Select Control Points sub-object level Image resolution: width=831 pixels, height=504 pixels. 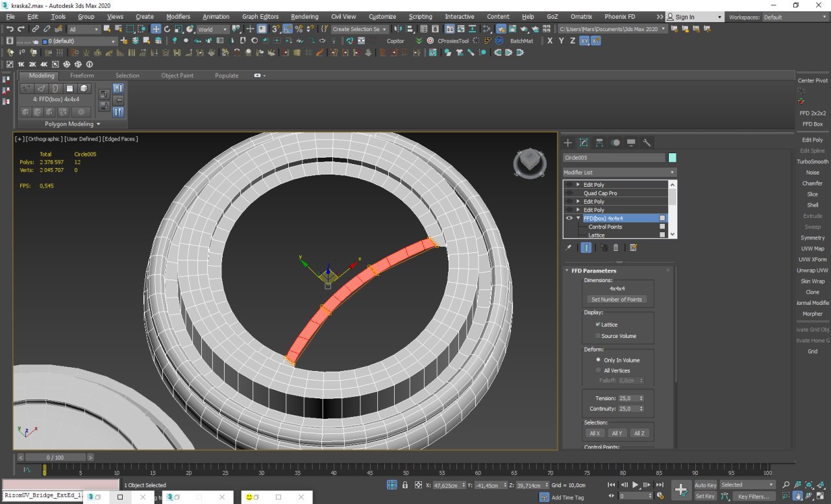click(x=605, y=227)
